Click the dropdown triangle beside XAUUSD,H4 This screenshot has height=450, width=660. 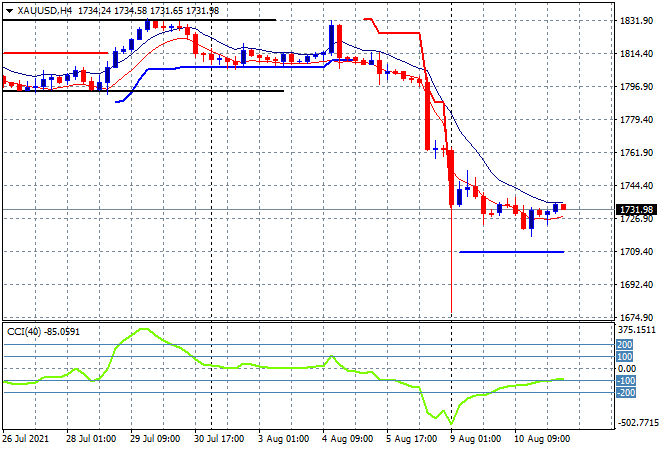pos(9,11)
